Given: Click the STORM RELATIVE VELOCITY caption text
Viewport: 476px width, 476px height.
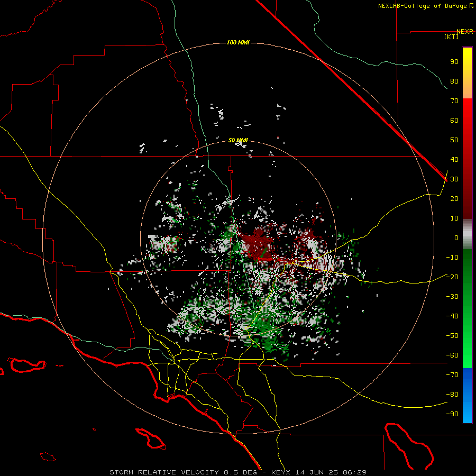Looking at the screenshot, I should 164,472.
